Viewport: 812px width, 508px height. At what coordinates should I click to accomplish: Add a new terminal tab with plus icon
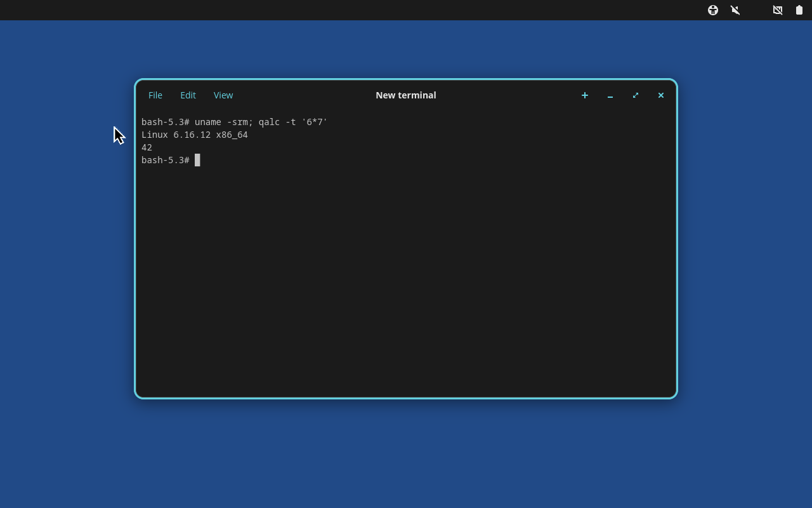point(585,95)
